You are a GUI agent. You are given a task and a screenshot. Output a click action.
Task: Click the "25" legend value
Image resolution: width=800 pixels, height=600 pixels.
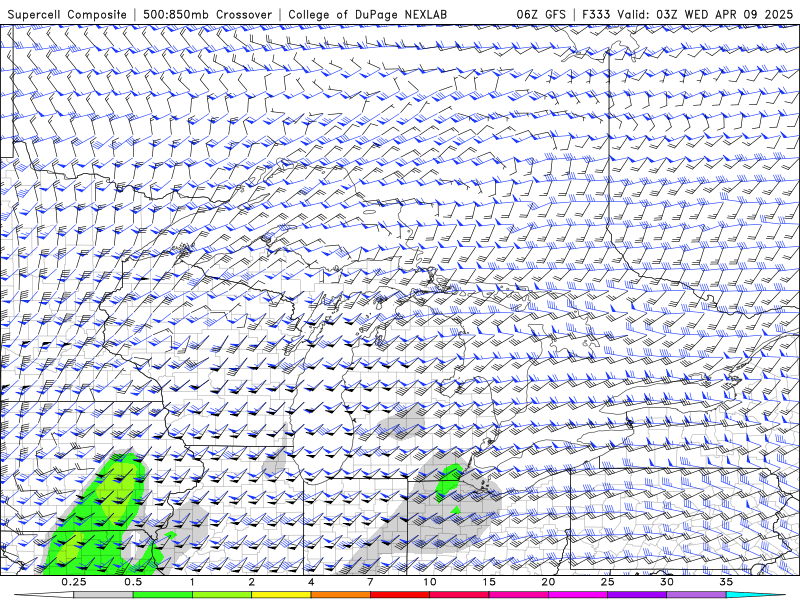(x=607, y=582)
